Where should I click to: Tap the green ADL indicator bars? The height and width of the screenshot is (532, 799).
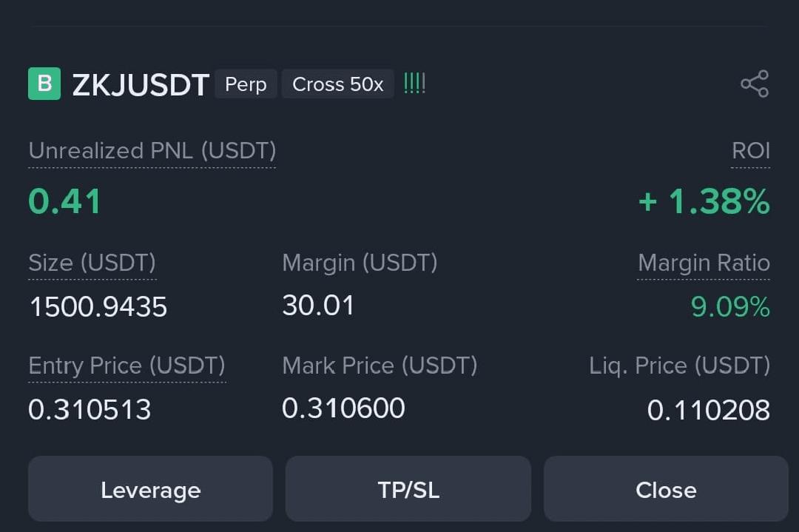point(414,84)
